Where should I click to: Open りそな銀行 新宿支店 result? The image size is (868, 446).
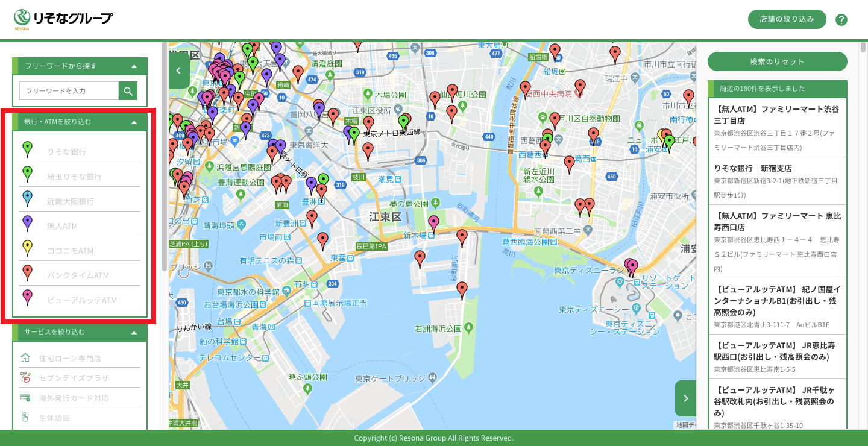coord(778,181)
